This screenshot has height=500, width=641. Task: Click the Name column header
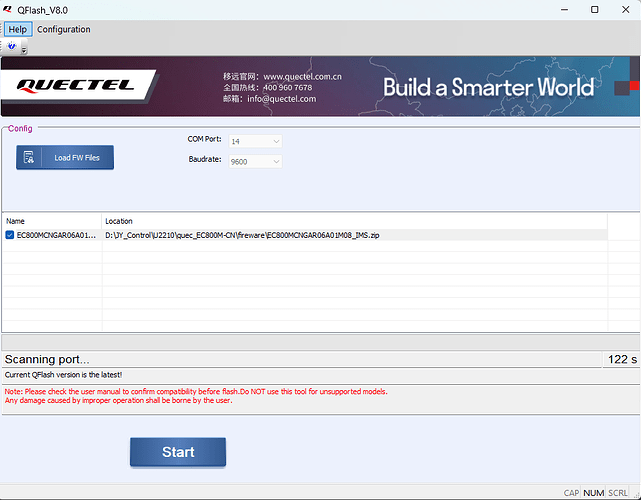point(52,221)
